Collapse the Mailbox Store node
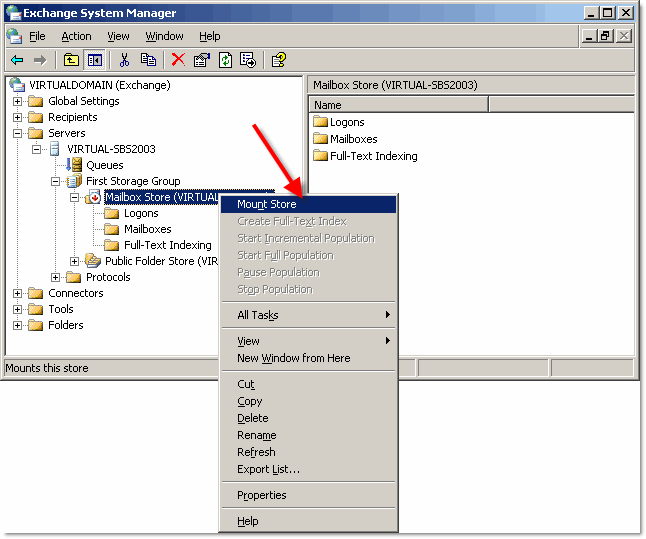The image size is (646, 539). [x=74, y=197]
